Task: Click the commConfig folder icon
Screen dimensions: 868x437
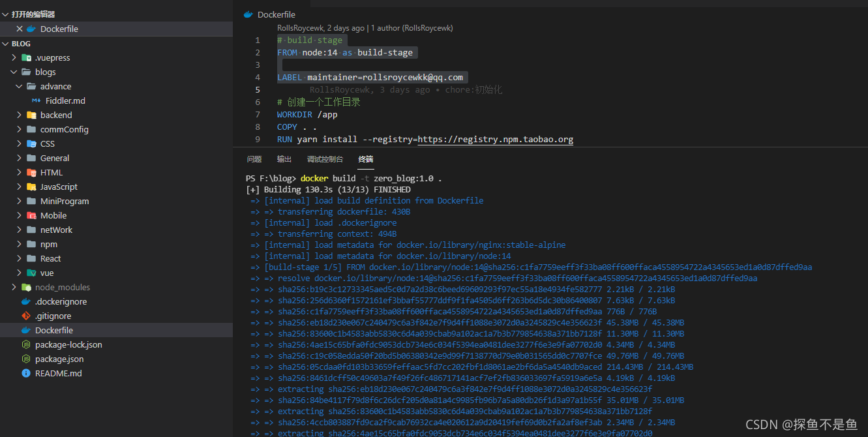Action: click(31, 129)
